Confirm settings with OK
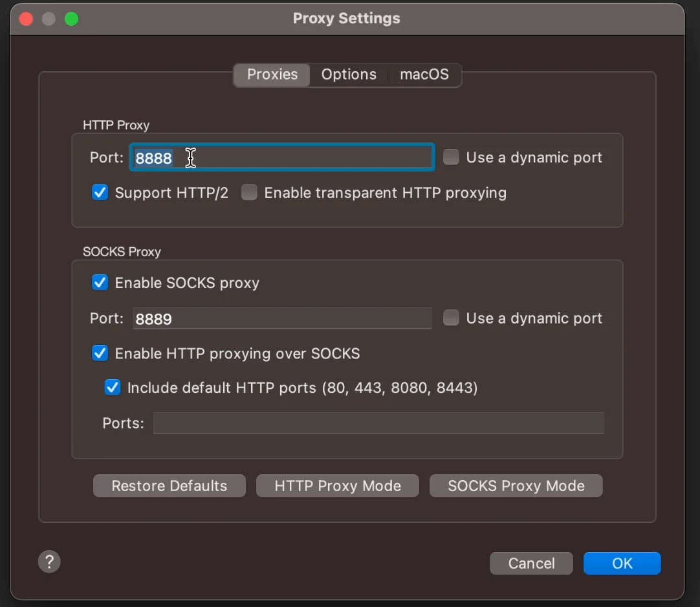 tap(622, 563)
